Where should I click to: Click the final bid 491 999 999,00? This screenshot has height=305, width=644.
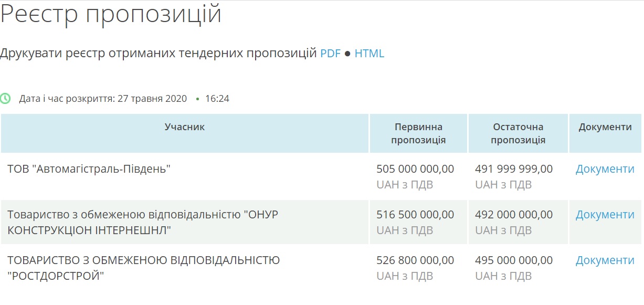click(514, 169)
